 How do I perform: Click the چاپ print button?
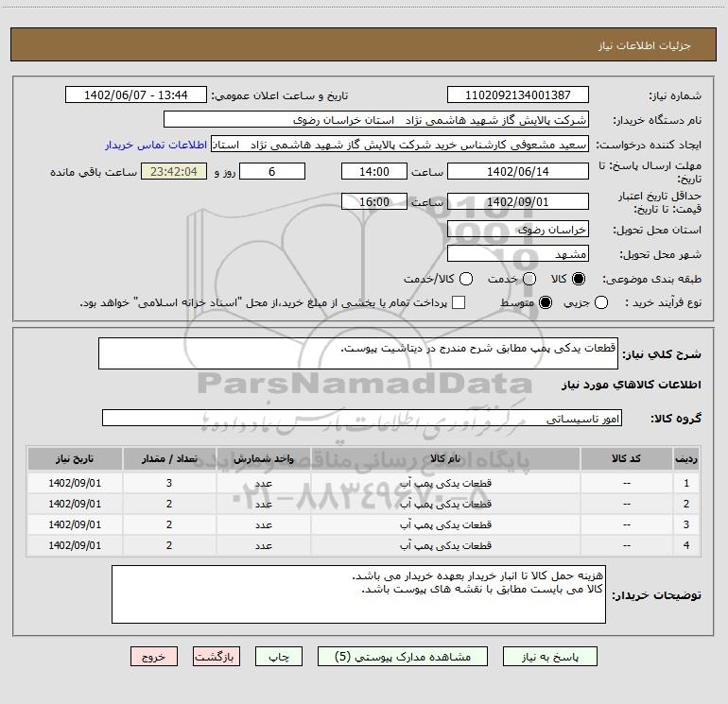[279, 657]
